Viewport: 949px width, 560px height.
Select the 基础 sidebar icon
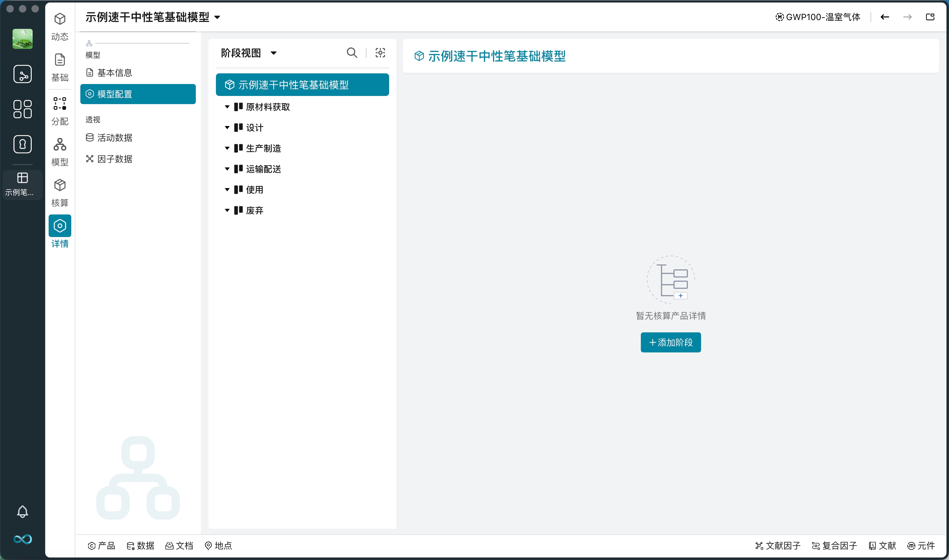click(60, 67)
